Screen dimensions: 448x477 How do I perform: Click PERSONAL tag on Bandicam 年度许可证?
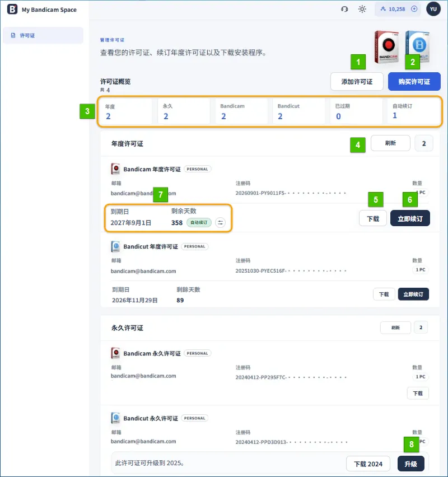click(197, 169)
